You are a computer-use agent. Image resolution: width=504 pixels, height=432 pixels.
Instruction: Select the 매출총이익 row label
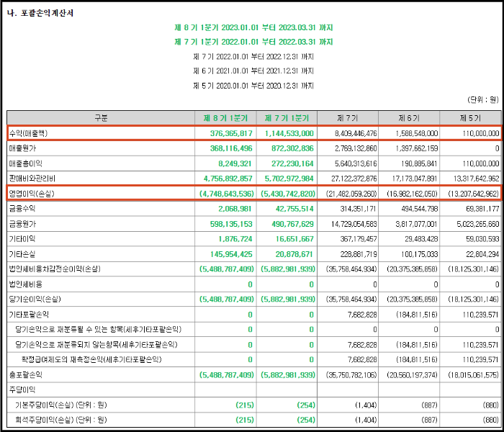click(x=26, y=163)
